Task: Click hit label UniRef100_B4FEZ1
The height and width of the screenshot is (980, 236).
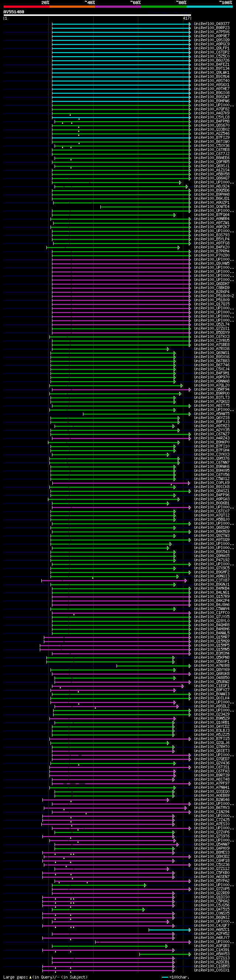Action: pos(212,64)
